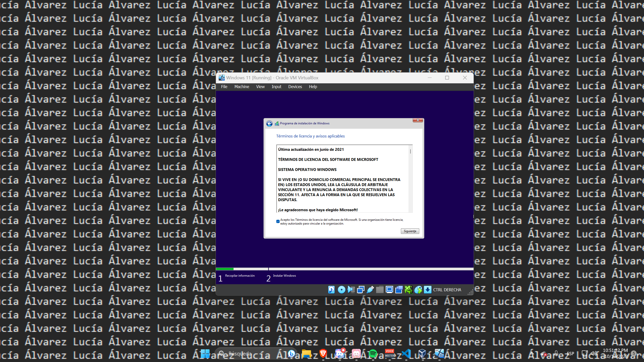Viewport: 644px width, 362px height.
Task: Click the mouse integration status icon
Action: (418, 290)
